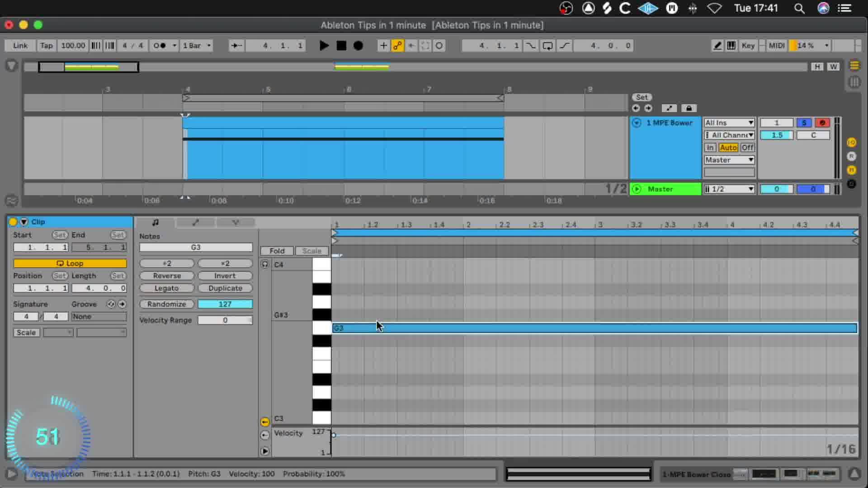Click the Invert notes button
The width and height of the screenshot is (868, 488).
[225, 276]
